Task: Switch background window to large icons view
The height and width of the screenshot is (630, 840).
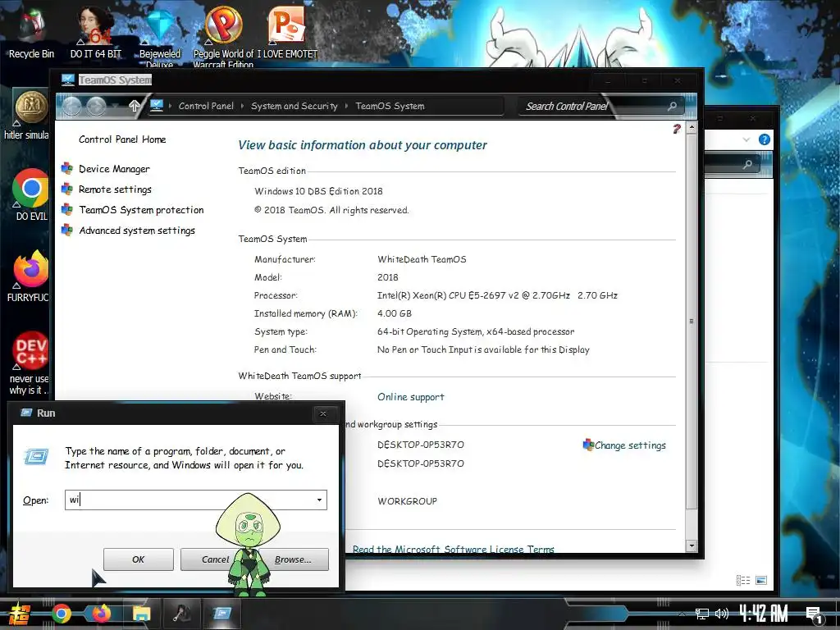Action: [761, 580]
